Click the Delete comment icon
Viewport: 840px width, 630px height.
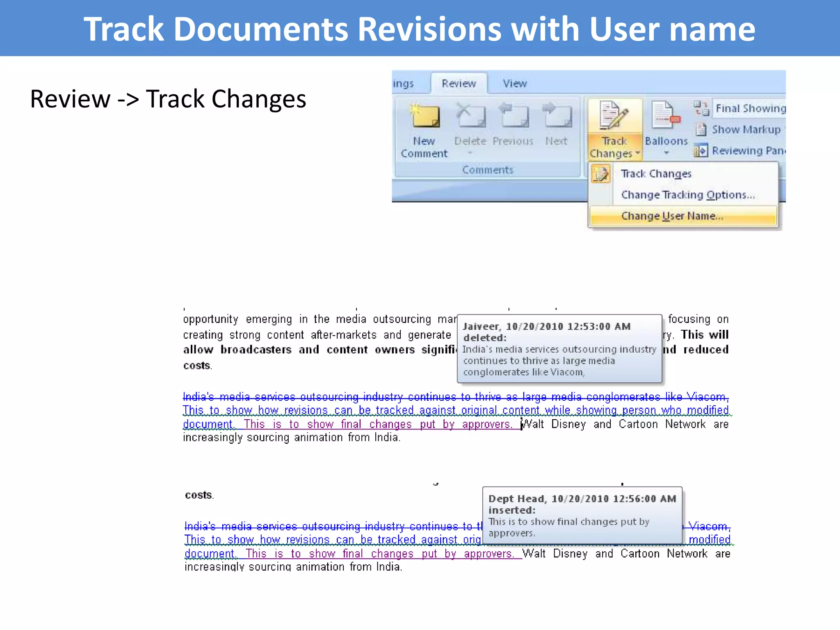click(x=470, y=116)
